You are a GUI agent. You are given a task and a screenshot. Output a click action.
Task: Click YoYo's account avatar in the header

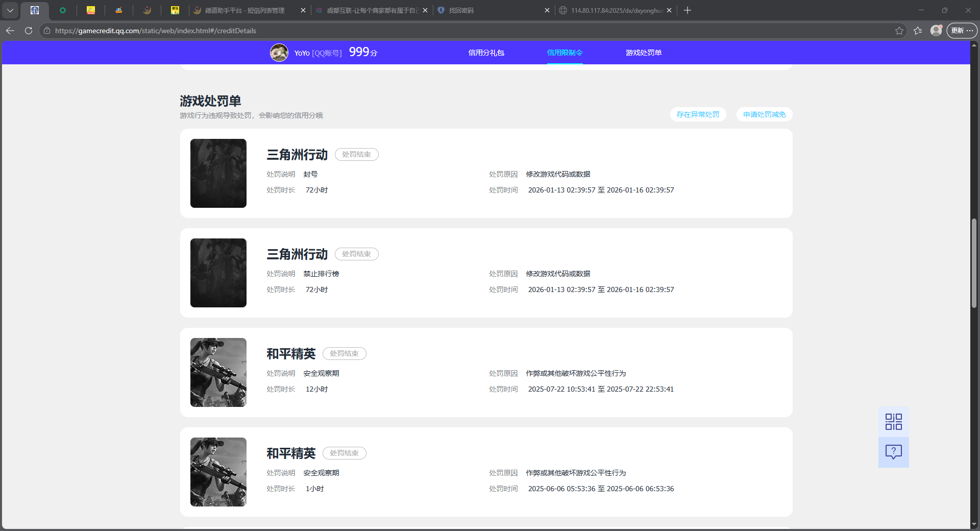pos(279,52)
